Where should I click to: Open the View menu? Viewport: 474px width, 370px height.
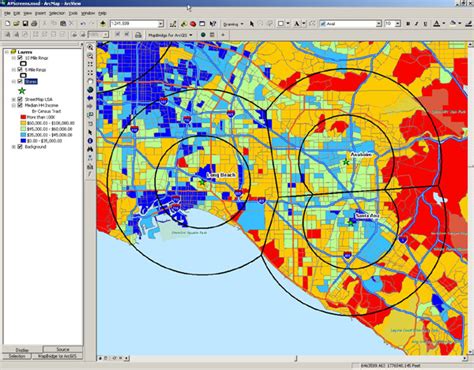click(x=27, y=13)
